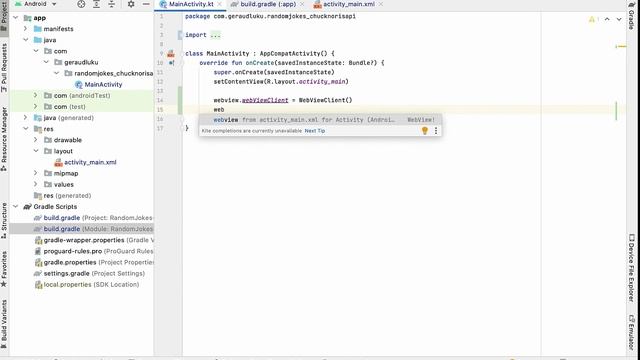The image size is (640, 360).
Task: Open the Resource Manager tool window
Action: coord(4,139)
